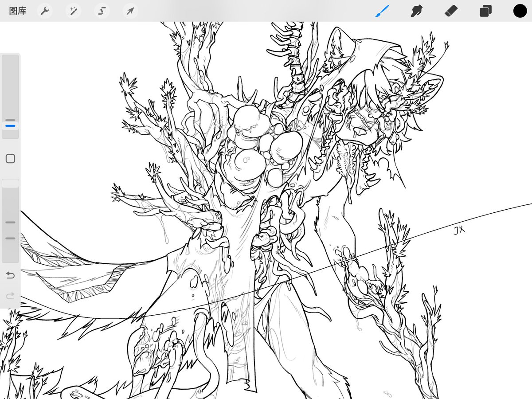Click the Undo arrow in sidebar
532x399 pixels.
10,275
